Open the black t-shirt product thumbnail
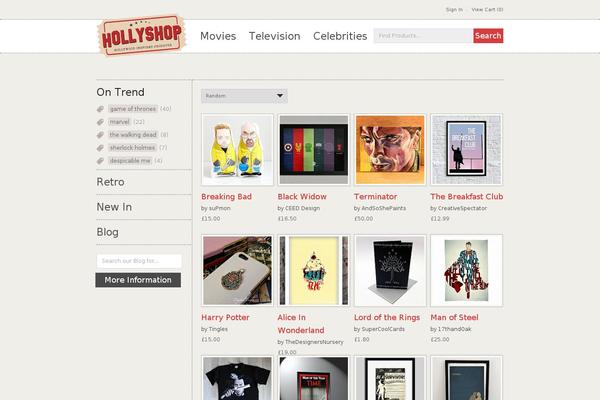Image resolution: width=600 pixels, height=400 pixels. coord(237,378)
